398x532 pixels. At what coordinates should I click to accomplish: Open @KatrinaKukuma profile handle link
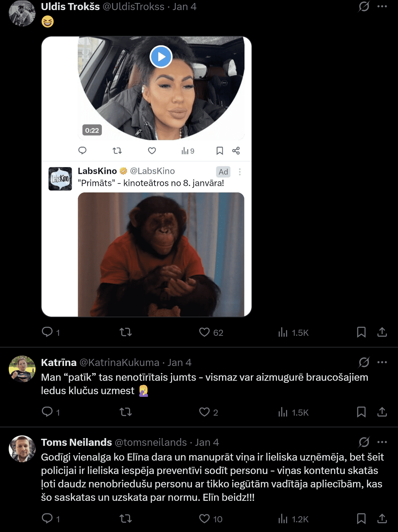[x=119, y=363]
